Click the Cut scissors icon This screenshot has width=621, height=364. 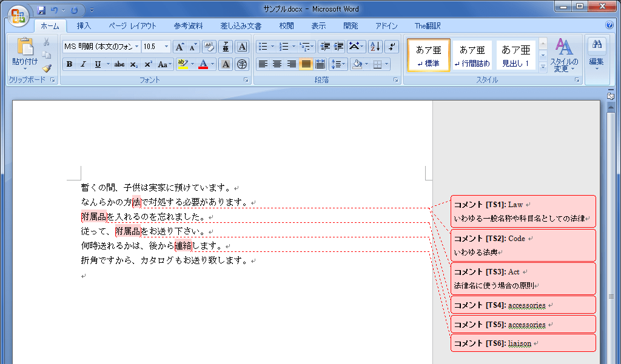47,42
